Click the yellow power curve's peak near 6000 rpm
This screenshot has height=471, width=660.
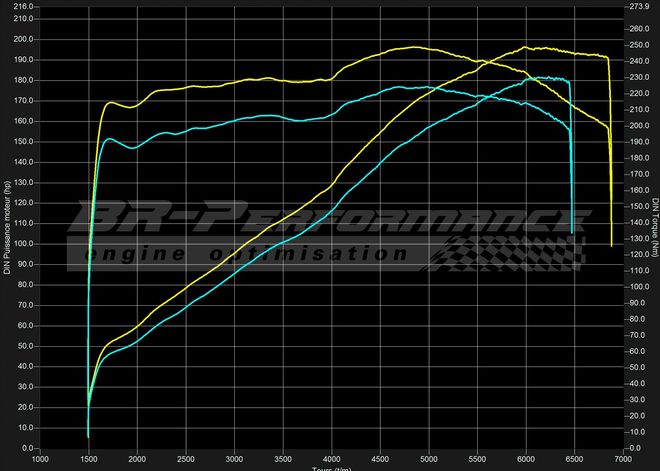(x=525, y=47)
